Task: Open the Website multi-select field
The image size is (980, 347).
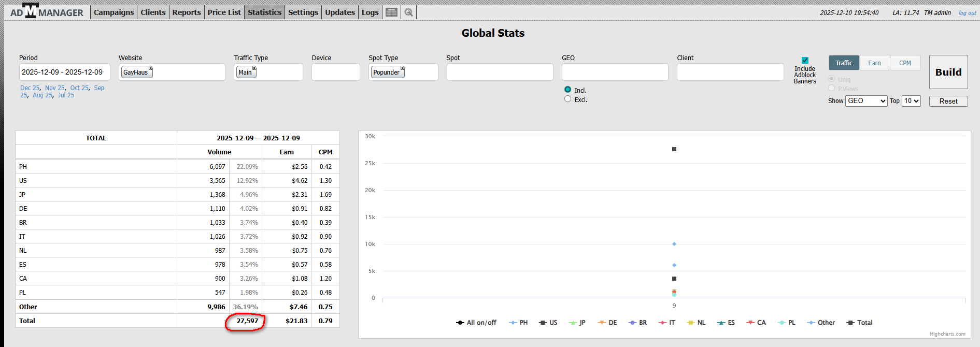Action: [172, 72]
